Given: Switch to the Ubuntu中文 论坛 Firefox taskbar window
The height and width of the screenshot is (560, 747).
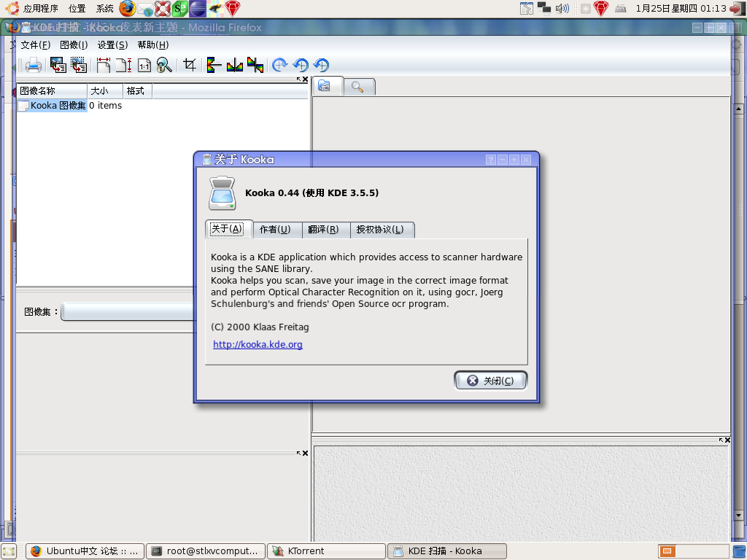Looking at the screenshot, I should pyautogui.click(x=85, y=551).
